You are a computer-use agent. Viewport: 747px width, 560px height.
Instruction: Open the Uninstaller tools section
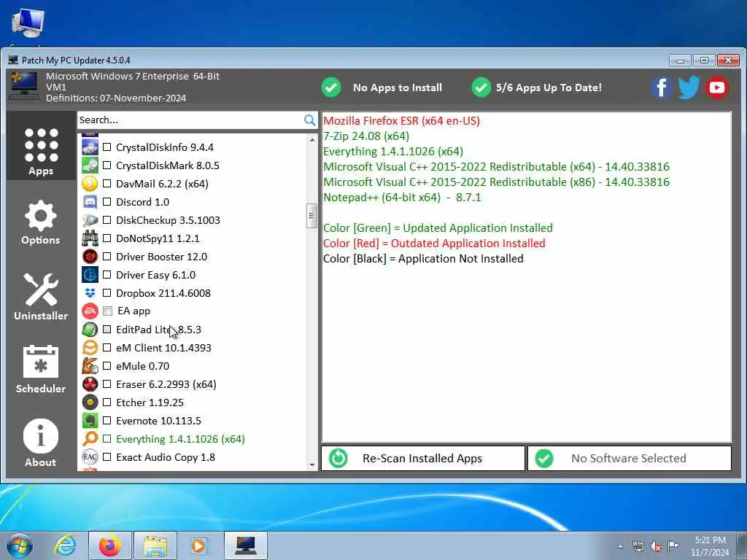click(x=41, y=297)
